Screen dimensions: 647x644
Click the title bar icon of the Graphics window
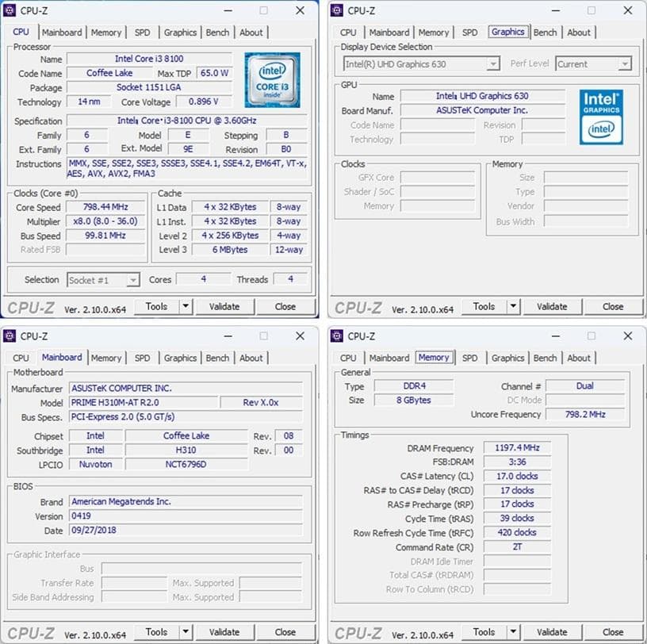(338, 10)
